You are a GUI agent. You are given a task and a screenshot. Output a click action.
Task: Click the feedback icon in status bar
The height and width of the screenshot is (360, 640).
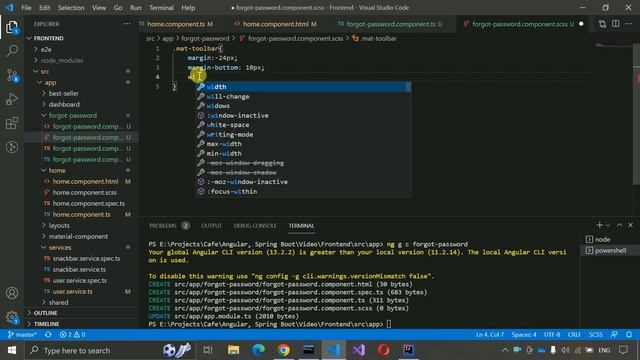tap(614, 335)
